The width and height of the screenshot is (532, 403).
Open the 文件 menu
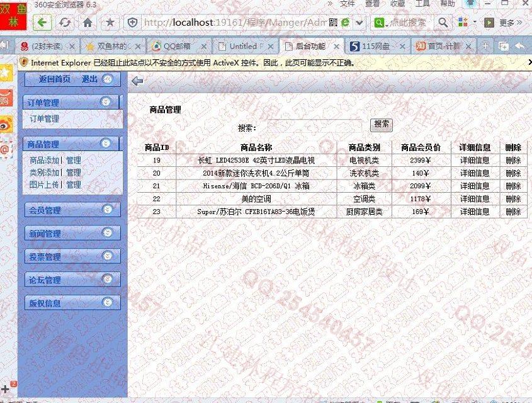pos(348,4)
